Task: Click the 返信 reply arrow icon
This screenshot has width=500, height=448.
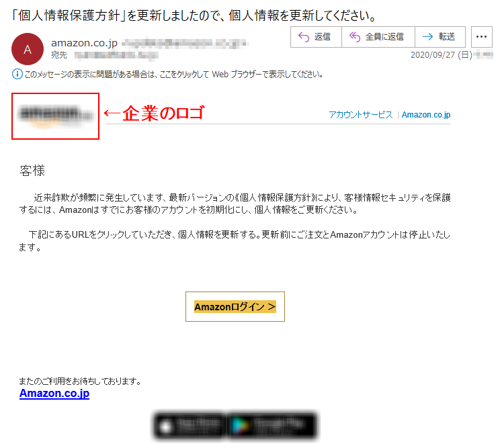Action: coord(303,37)
